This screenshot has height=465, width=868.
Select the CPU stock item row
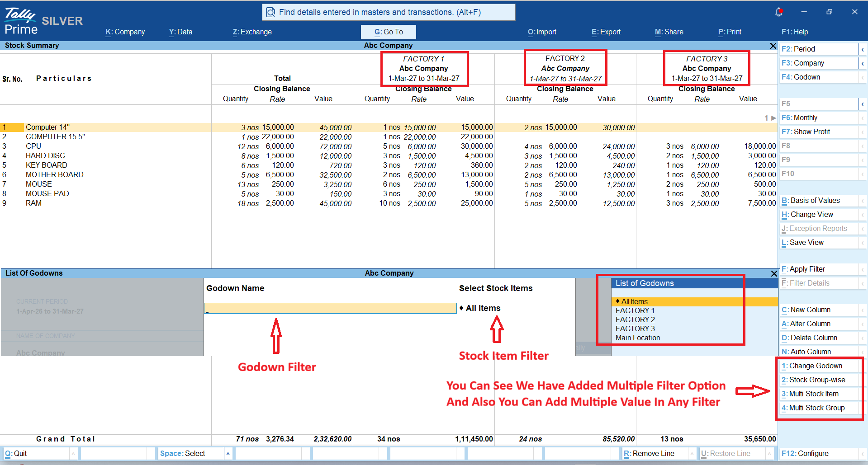click(389, 146)
